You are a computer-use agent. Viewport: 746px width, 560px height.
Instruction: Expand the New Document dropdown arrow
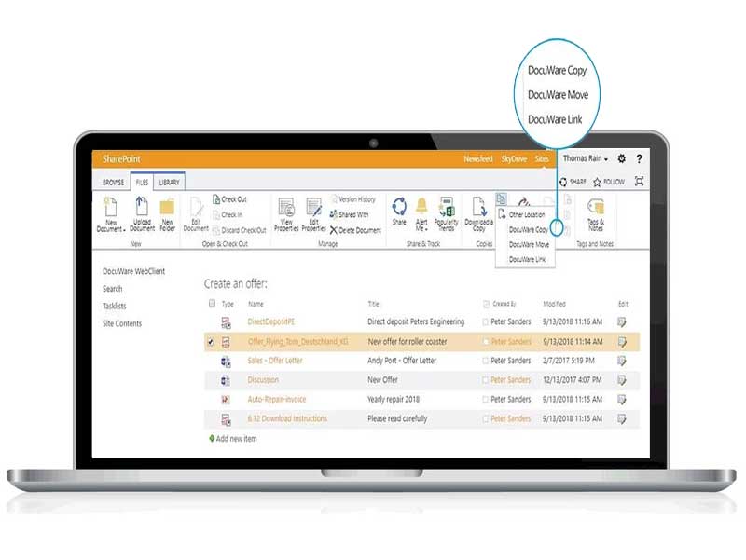[x=124, y=230]
